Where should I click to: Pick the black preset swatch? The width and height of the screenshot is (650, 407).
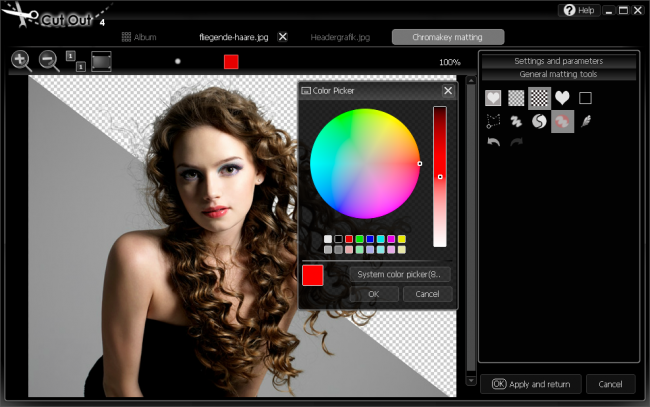tap(338, 239)
